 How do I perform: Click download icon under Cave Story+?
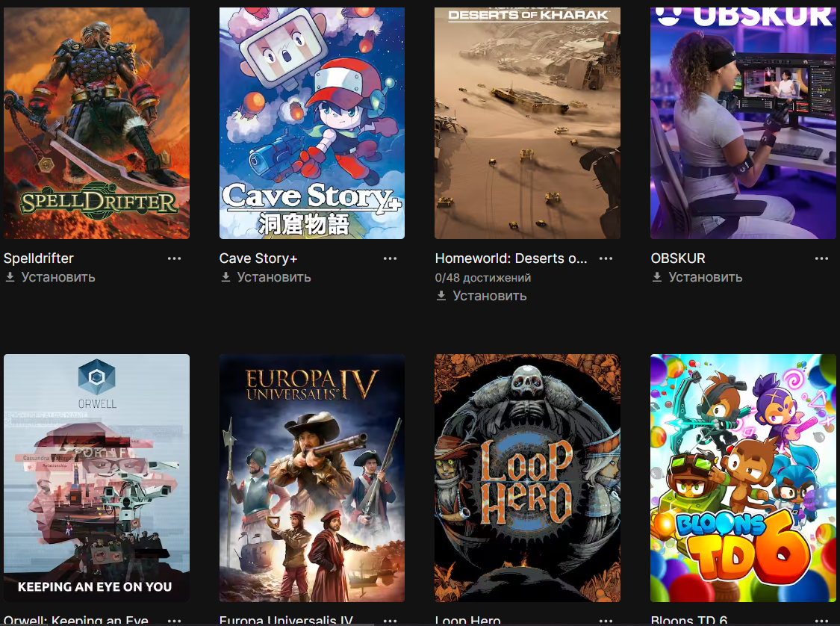[x=226, y=277]
